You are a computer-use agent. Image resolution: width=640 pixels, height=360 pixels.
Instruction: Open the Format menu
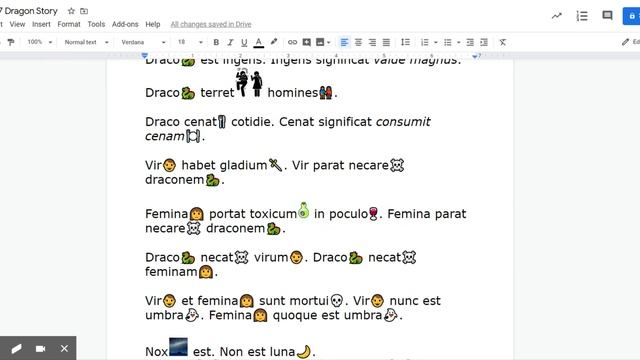pos(69,24)
